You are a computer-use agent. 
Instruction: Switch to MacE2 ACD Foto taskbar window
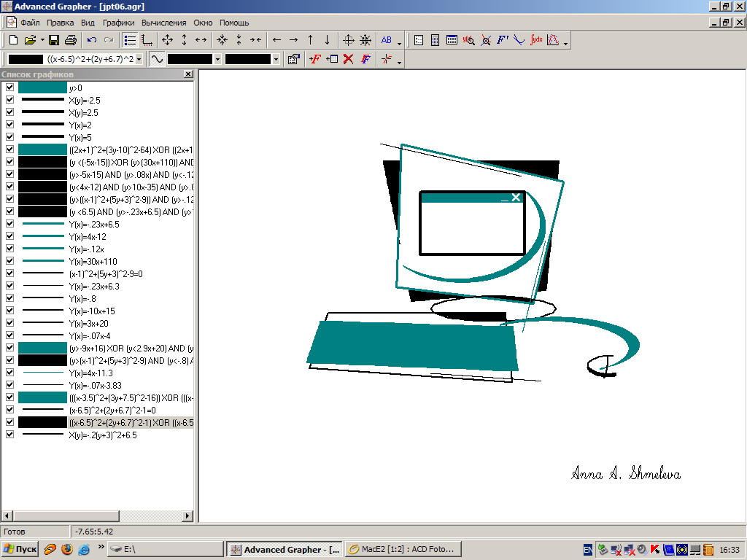401,549
